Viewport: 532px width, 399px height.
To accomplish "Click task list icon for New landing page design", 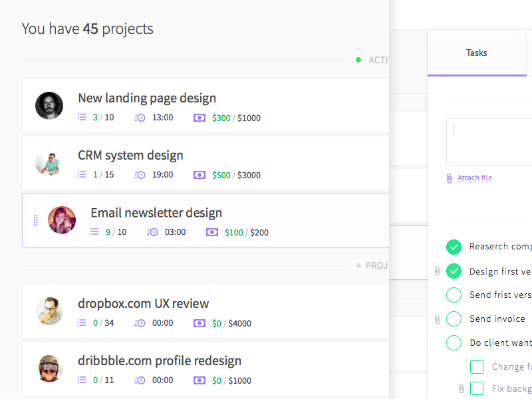I will [x=82, y=118].
